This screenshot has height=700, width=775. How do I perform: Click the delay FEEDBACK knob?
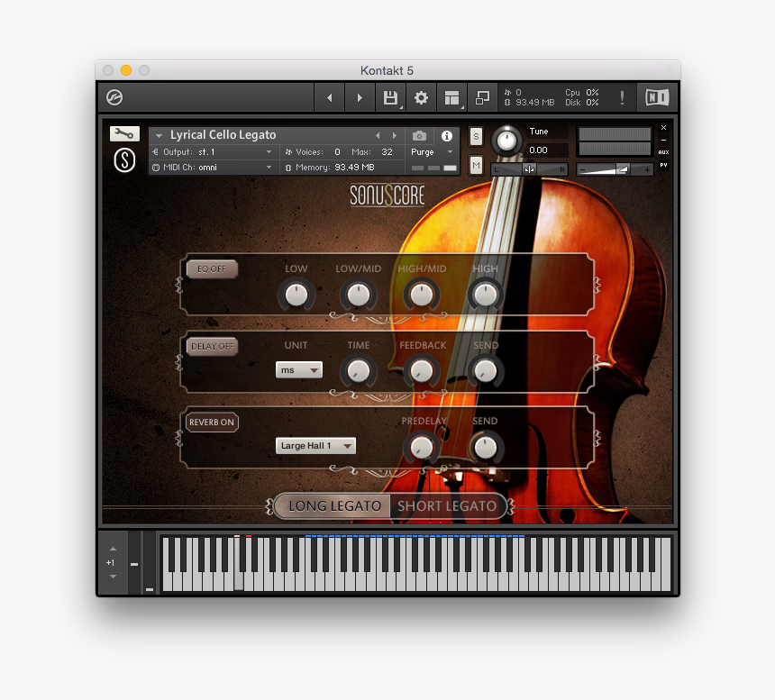[422, 371]
